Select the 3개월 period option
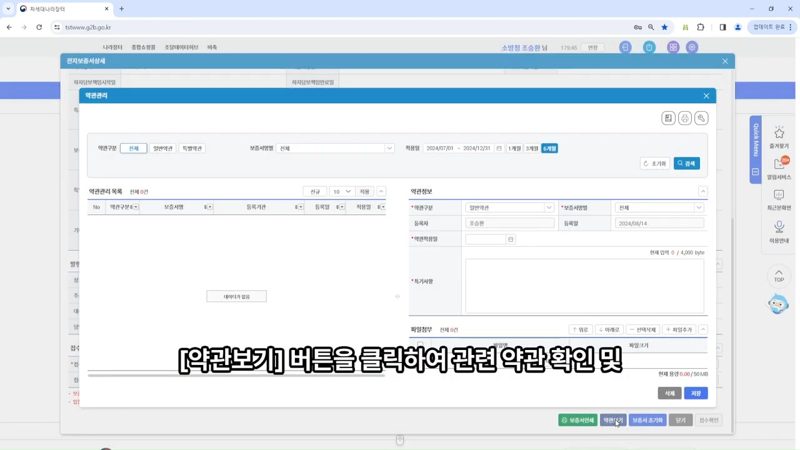The height and width of the screenshot is (450, 800). coord(532,148)
